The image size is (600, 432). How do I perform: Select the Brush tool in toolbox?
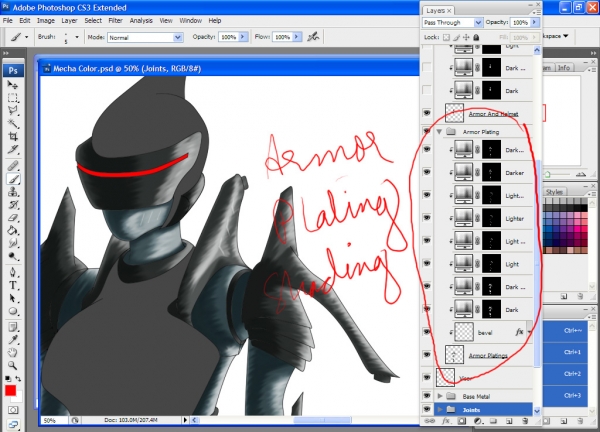[x=13, y=179]
